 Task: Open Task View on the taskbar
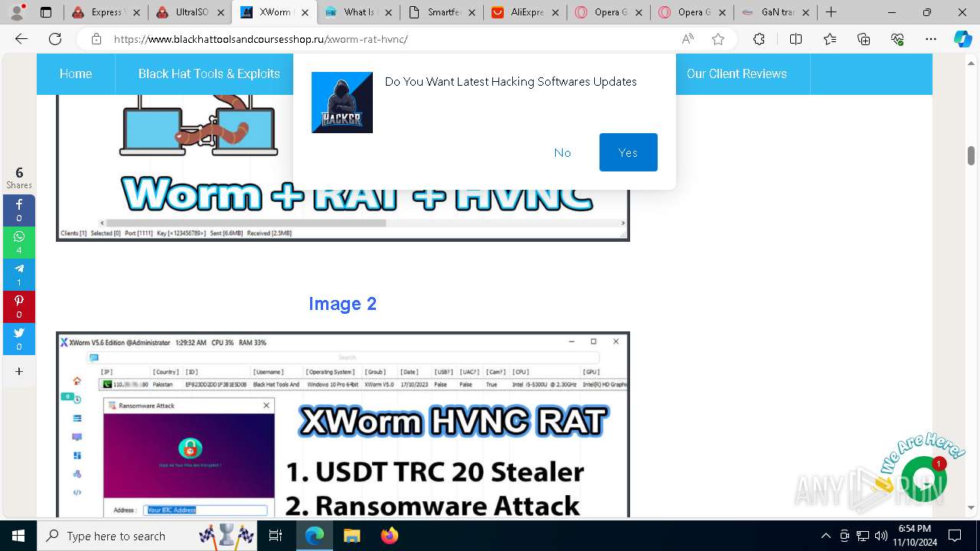[276, 536]
